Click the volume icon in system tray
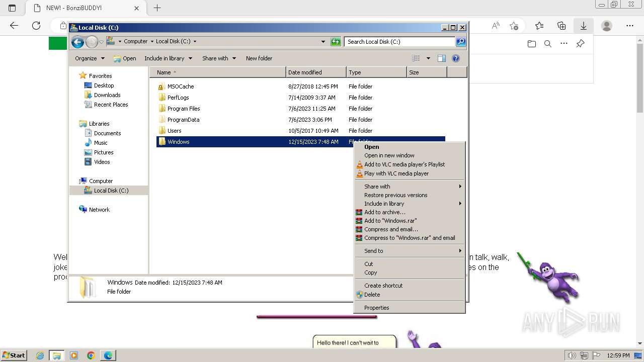The width and height of the screenshot is (644, 362). [x=572, y=355]
